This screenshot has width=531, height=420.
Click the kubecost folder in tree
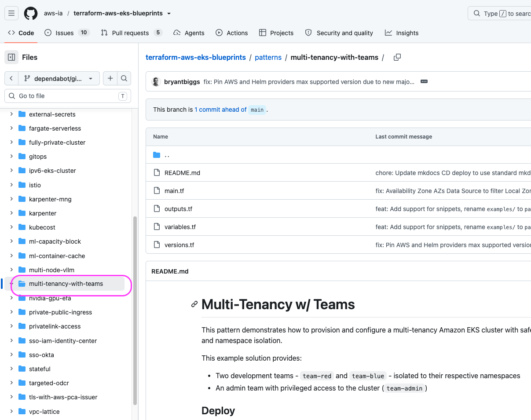coord(42,227)
